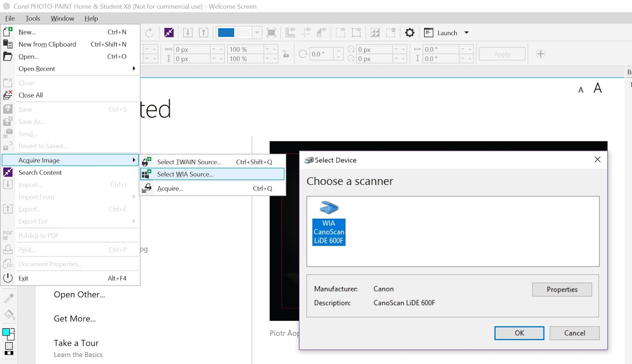Click the larger font A icon
The image size is (632, 364).
pyautogui.click(x=598, y=88)
